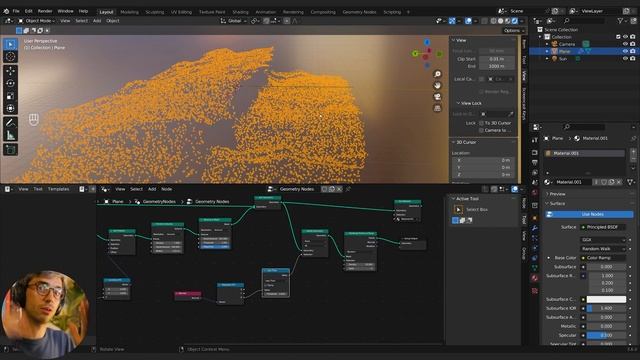Click the outliner filter funnel icon
The width and height of the screenshot is (640, 360).
pos(620,20)
